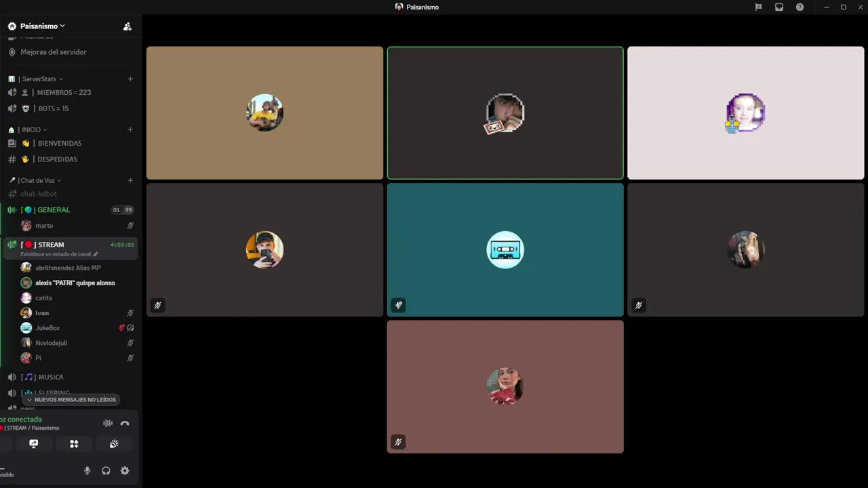Select the BOTS = 15 channel
Image resolution: width=868 pixels, height=488 pixels.
[x=53, y=108]
